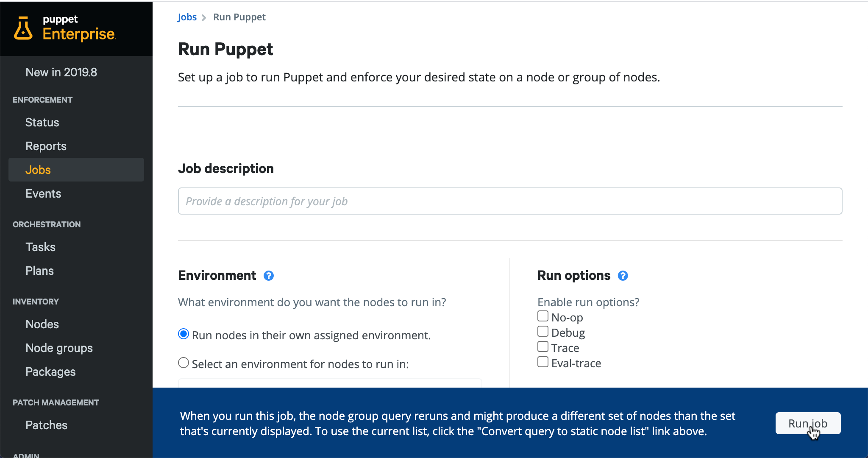
Task: Click the Puppet Enterprise flask logo
Action: click(x=23, y=28)
